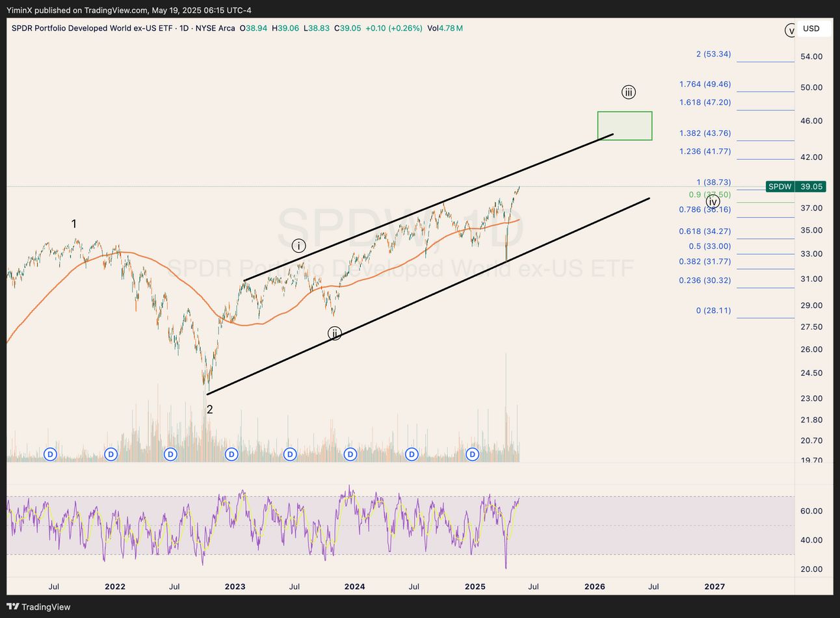Click the close value C39.05
Viewport: 840px width, 618px height.
(347, 29)
